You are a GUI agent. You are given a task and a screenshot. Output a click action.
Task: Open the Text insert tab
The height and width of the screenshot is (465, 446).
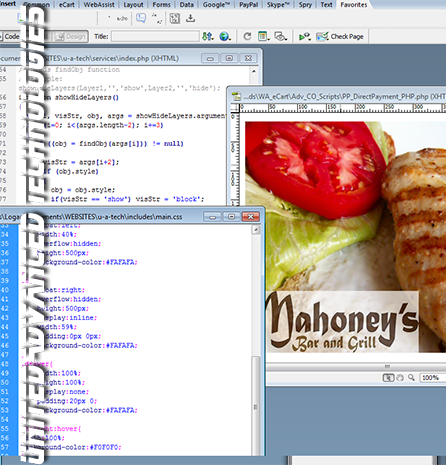[x=326, y=5]
